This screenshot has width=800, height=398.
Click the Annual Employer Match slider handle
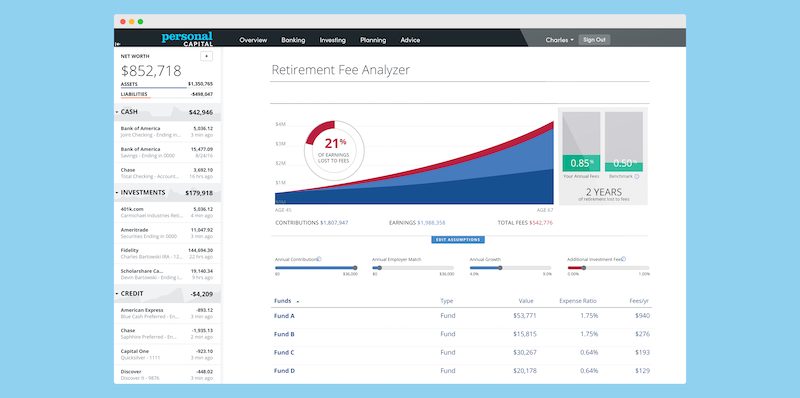pos(380,268)
